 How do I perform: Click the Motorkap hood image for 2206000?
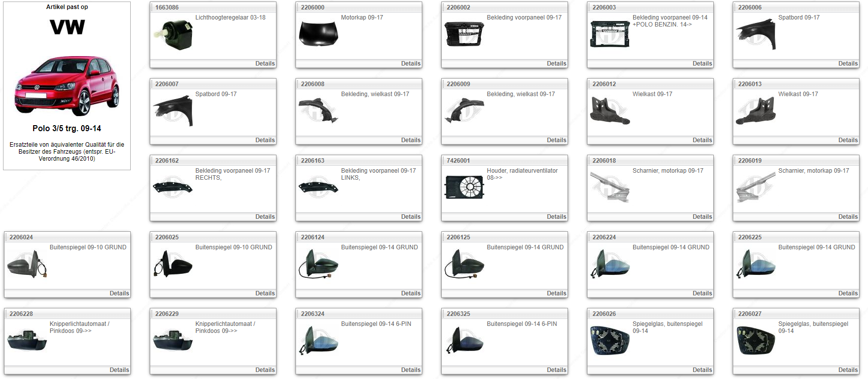[x=319, y=34]
